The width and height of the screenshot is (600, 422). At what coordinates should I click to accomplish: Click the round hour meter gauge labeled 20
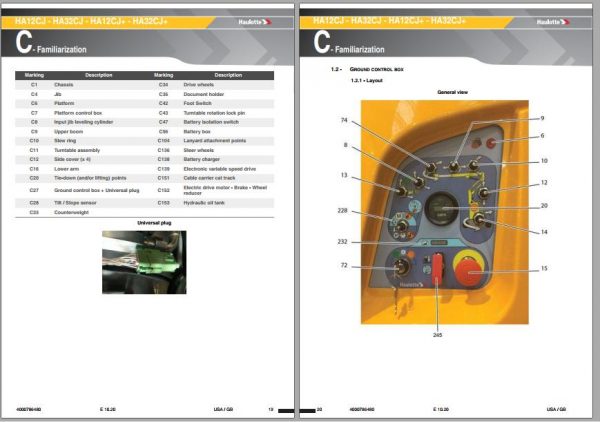[441, 209]
